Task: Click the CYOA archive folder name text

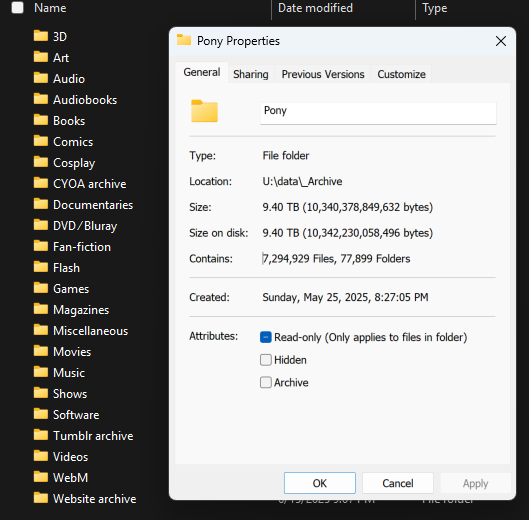Action: (89, 184)
